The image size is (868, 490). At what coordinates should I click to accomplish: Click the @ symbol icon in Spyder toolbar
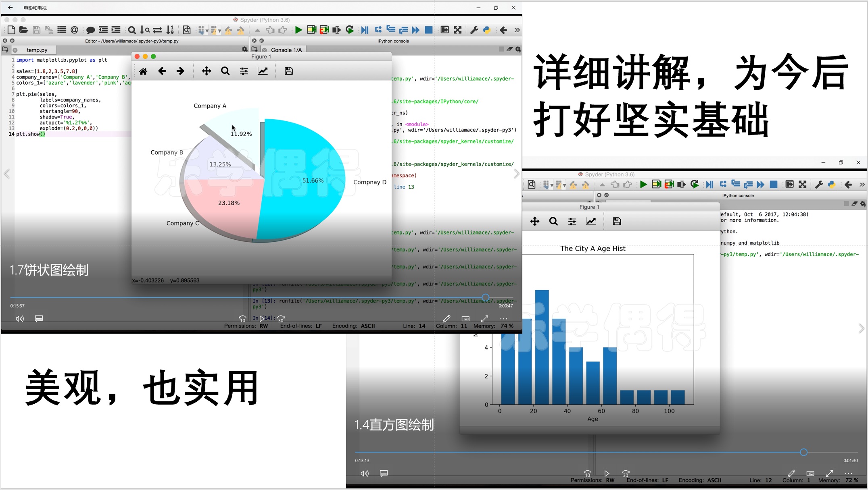click(74, 30)
